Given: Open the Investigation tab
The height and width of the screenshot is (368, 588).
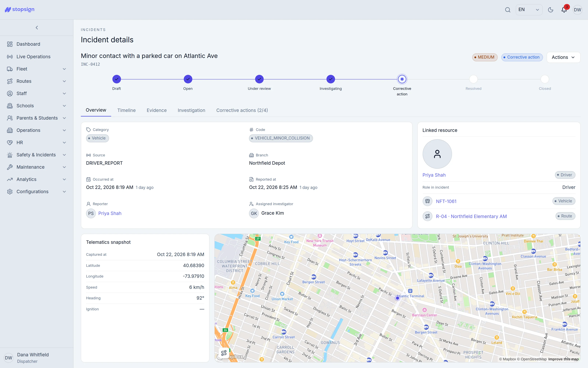Looking at the screenshot, I should (191, 110).
